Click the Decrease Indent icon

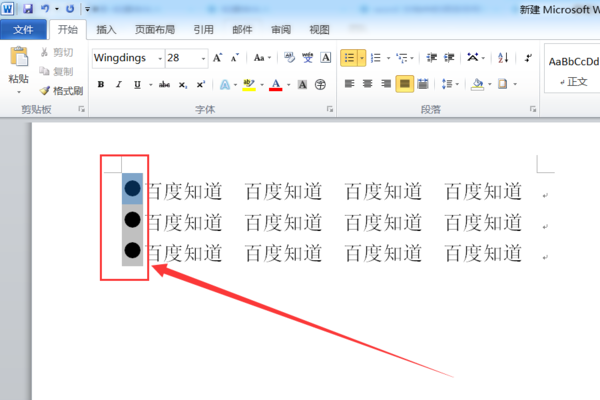(432, 58)
